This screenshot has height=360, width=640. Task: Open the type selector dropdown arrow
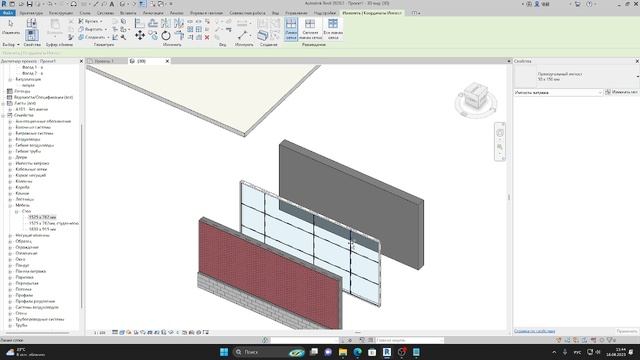[637, 76]
